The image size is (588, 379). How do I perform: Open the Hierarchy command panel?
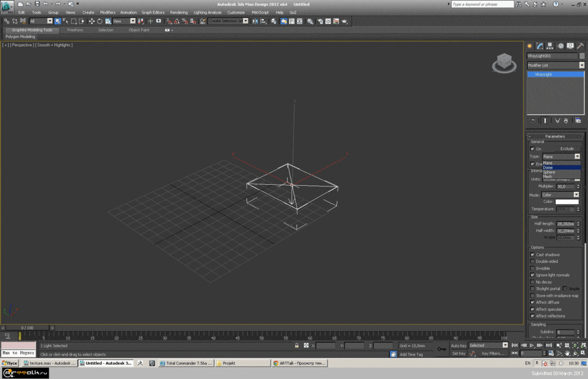coord(550,46)
